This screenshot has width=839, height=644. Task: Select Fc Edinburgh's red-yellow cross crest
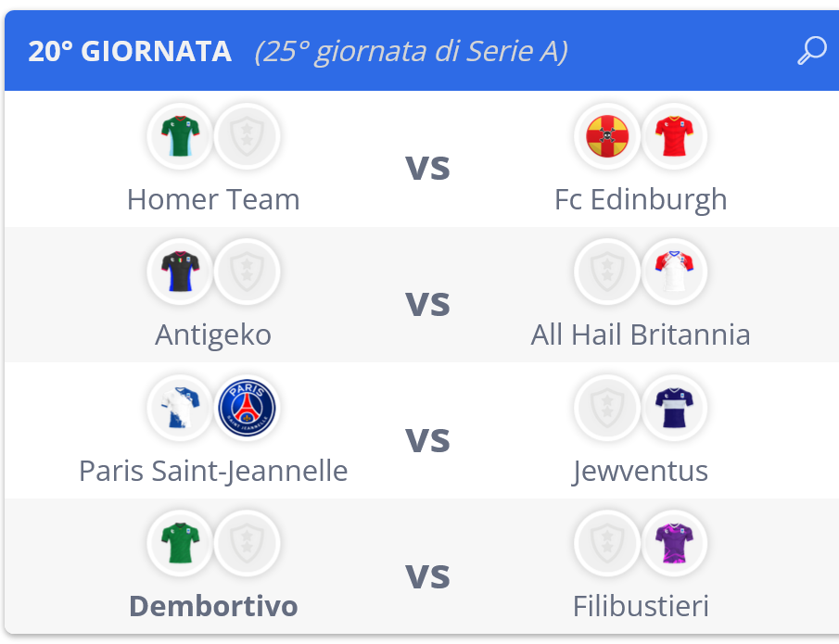[x=607, y=136]
